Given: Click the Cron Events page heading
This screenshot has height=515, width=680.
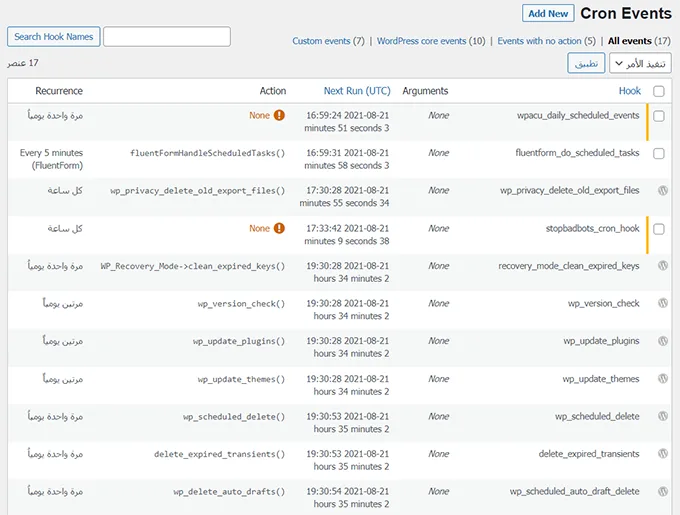Looking at the screenshot, I should tap(626, 13).
